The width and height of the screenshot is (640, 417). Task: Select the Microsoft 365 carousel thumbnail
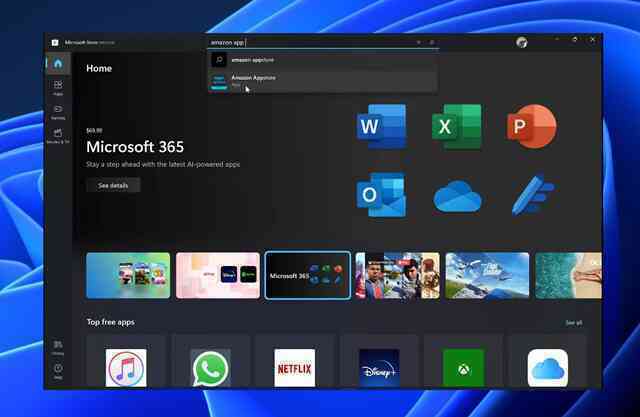tap(307, 275)
